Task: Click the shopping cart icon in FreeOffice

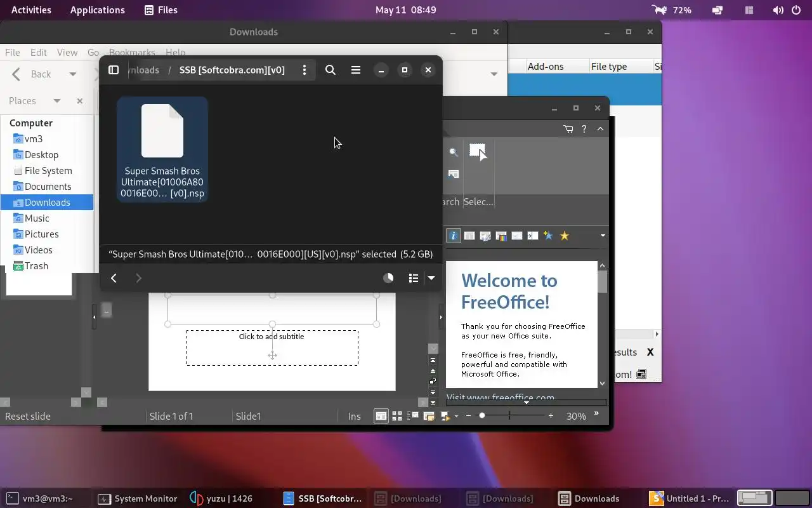Action: 568,129
